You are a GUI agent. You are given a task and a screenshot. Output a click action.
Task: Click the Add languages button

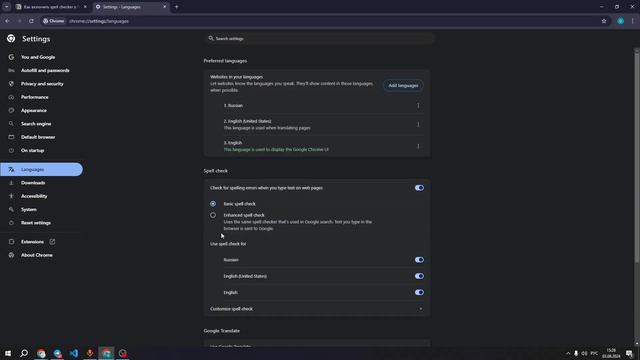pos(403,85)
